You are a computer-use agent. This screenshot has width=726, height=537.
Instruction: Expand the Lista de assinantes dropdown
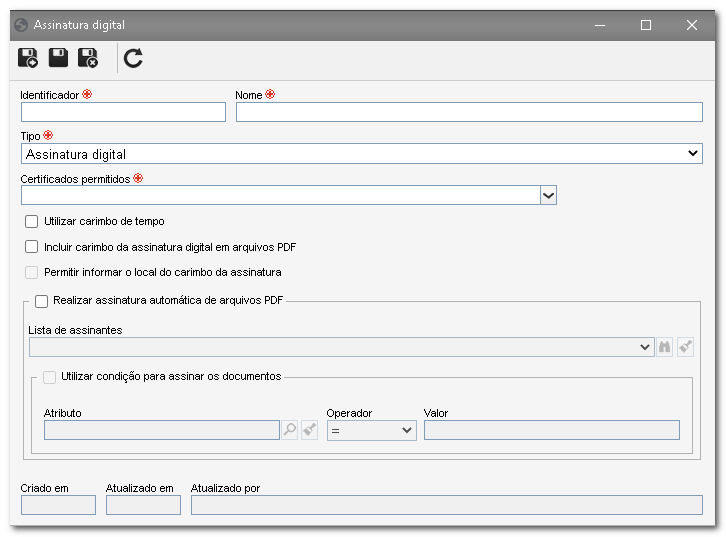pos(342,347)
